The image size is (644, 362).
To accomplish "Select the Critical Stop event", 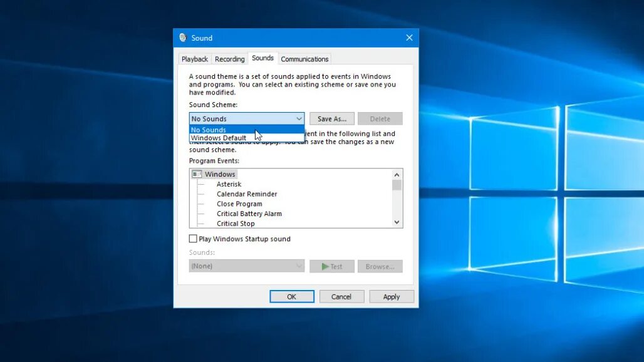I will 236,223.
